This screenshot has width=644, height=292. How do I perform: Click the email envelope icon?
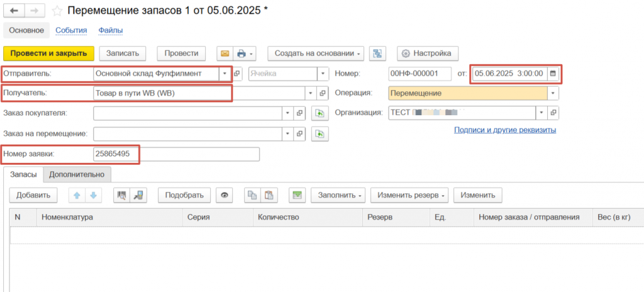pos(225,53)
